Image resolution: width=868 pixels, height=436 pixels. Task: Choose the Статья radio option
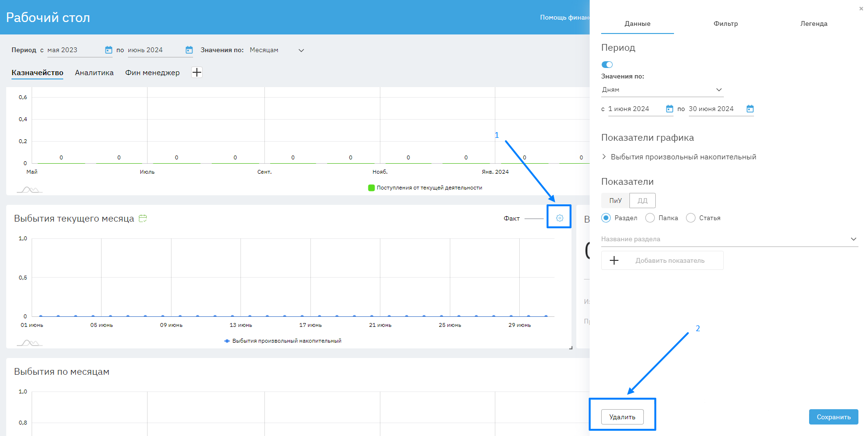coord(691,218)
